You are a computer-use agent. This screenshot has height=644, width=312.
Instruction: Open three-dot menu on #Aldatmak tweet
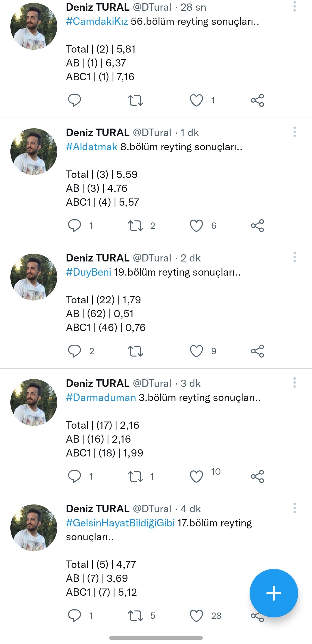pyautogui.click(x=294, y=132)
